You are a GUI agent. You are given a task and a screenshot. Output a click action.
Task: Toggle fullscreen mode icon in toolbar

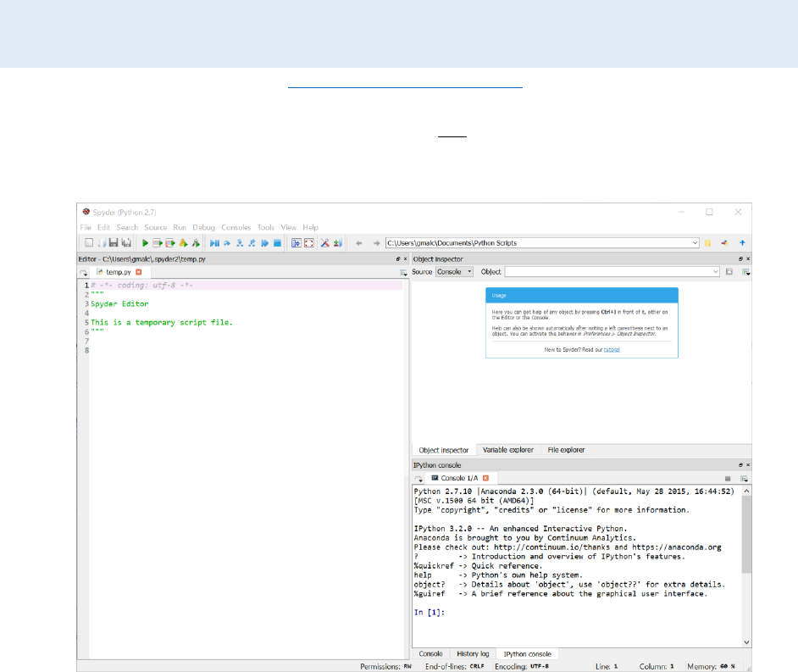tap(309, 243)
